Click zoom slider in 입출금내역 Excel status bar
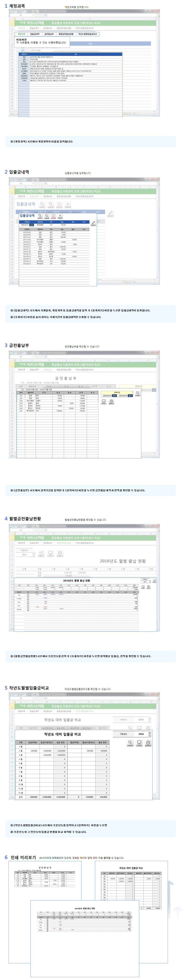This screenshot has width=188, height=980. point(146,282)
